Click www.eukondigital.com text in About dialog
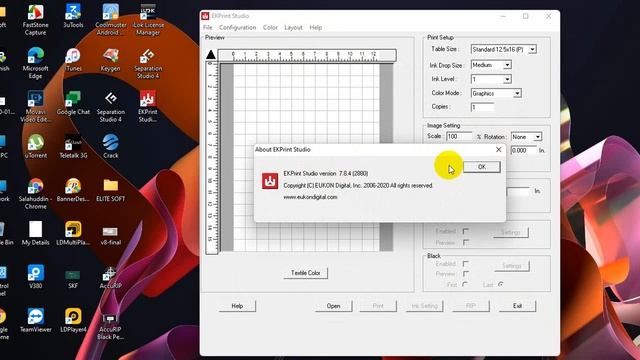The image size is (640, 360). pyautogui.click(x=310, y=197)
